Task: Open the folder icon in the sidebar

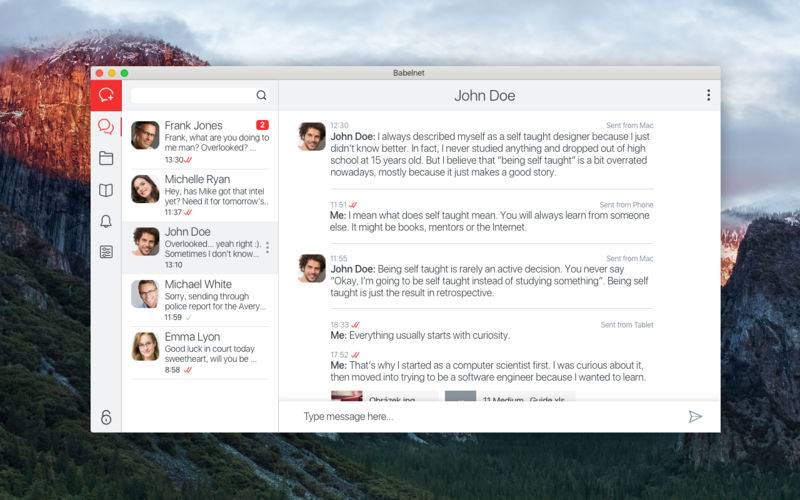Action: (106, 158)
